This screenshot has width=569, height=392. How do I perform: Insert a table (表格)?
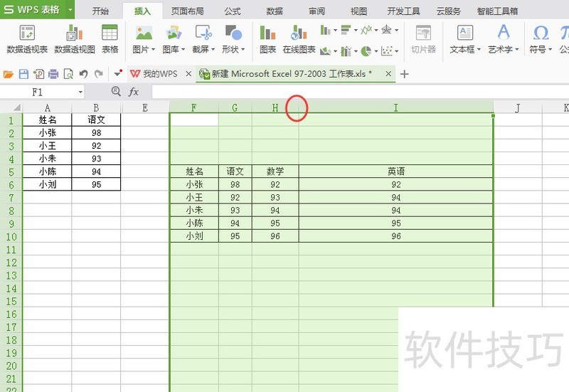(x=110, y=39)
